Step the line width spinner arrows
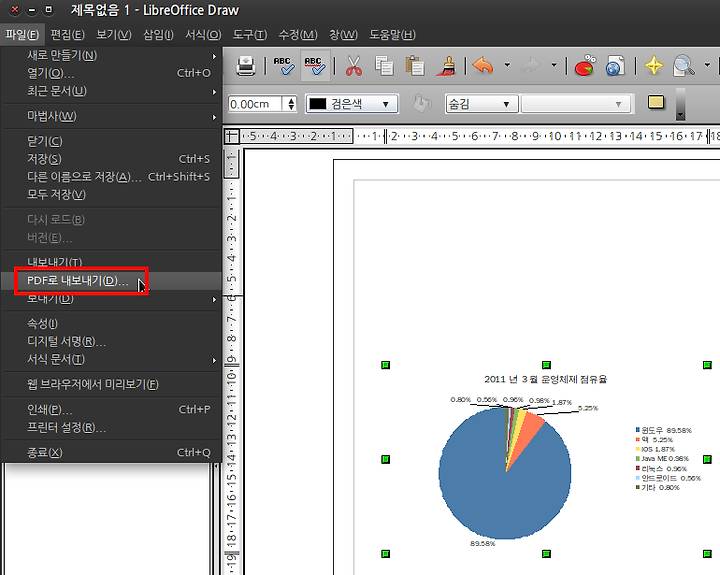This screenshot has height=575, width=720. point(291,104)
